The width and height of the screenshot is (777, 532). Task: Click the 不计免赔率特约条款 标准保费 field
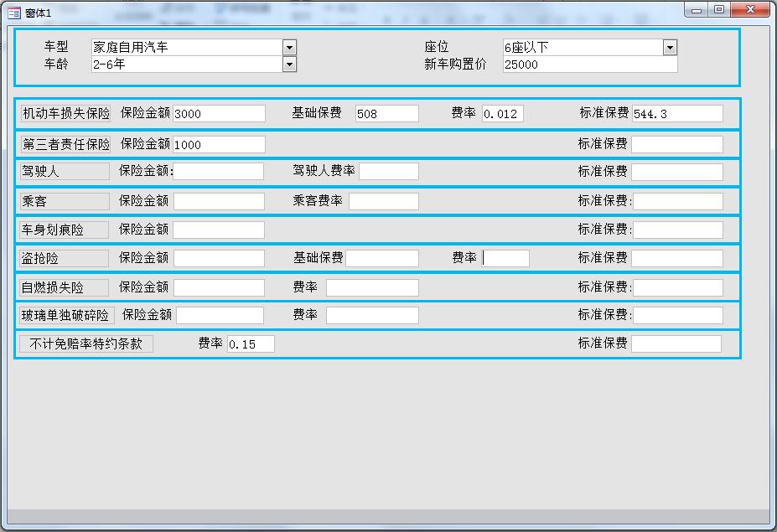(676, 344)
